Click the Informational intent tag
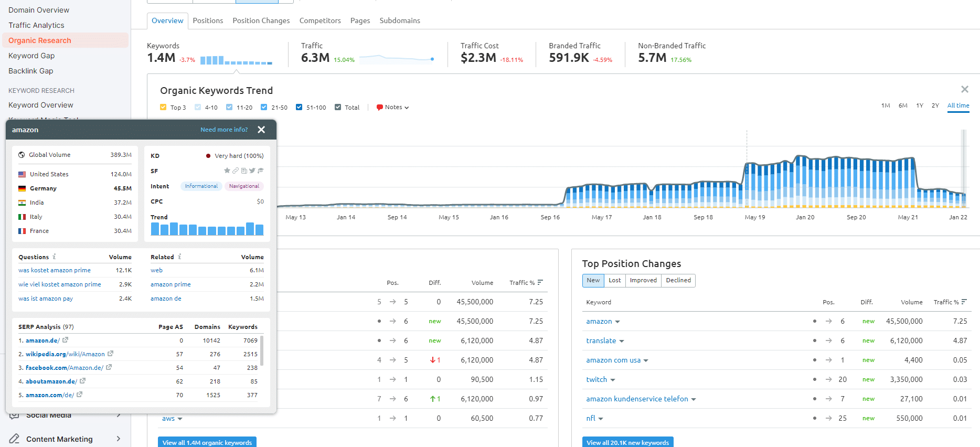Image resolution: width=980 pixels, height=447 pixels. point(201,186)
